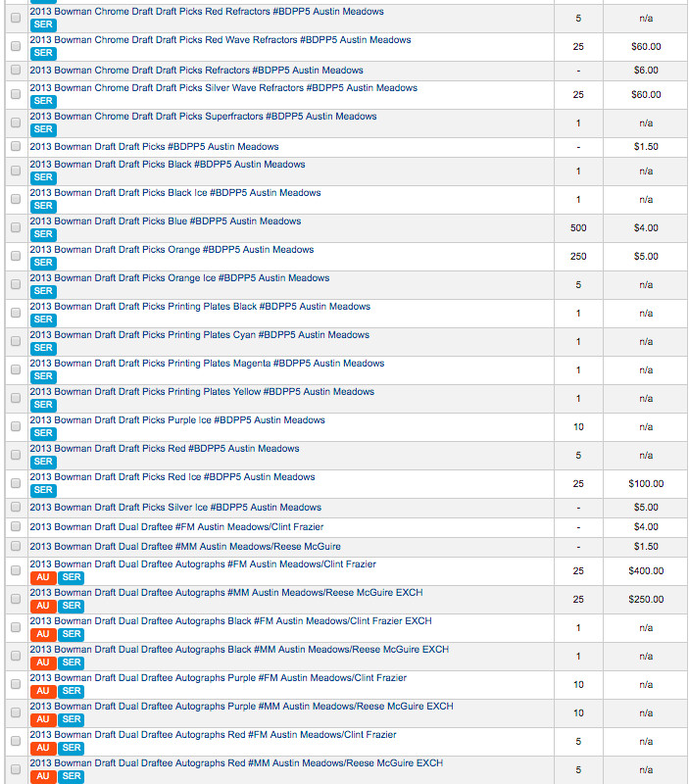The width and height of the screenshot is (689, 784).
Task: Click SER badge under Red Wave Refractors
Action: (x=43, y=53)
